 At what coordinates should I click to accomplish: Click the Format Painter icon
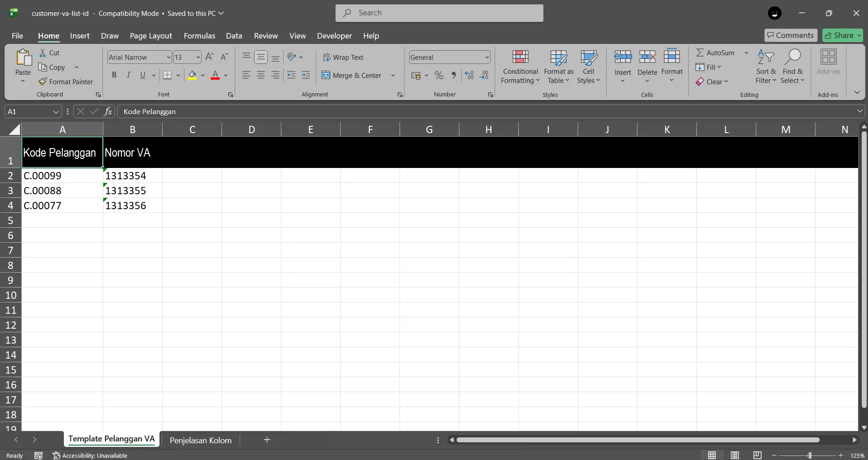[x=43, y=81]
